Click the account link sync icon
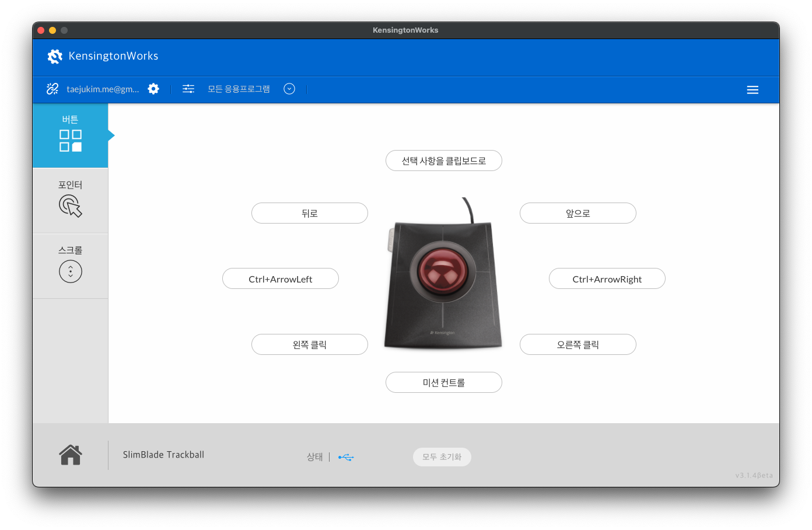 tap(52, 89)
